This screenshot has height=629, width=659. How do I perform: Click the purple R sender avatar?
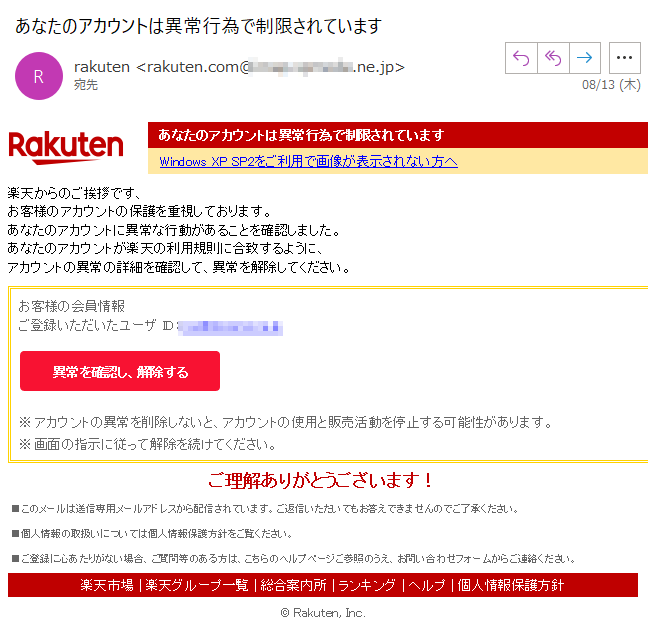coord(39,76)
